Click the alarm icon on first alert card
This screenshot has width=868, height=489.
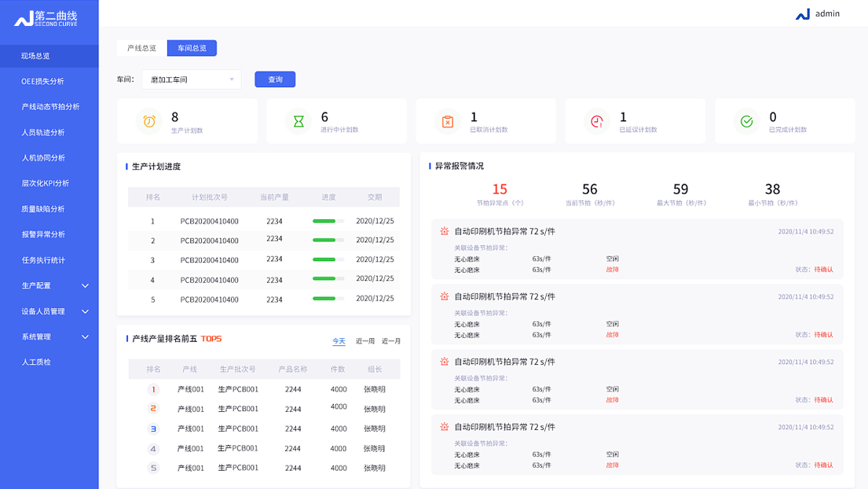pyautogui.click(x=445, y=231)
